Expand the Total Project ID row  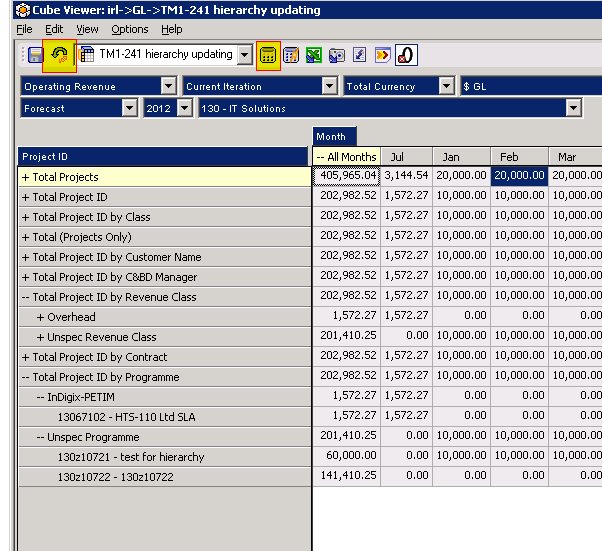point(25,197)
